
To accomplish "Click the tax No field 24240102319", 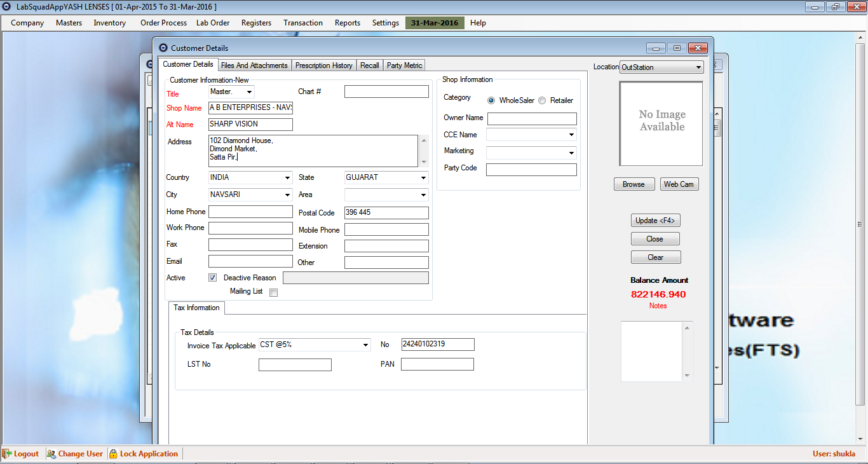I will pos(437,345).
